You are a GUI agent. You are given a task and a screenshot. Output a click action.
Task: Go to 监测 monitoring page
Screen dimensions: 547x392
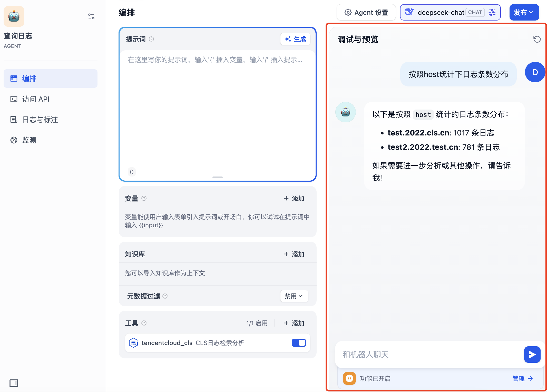pos(29,140)
